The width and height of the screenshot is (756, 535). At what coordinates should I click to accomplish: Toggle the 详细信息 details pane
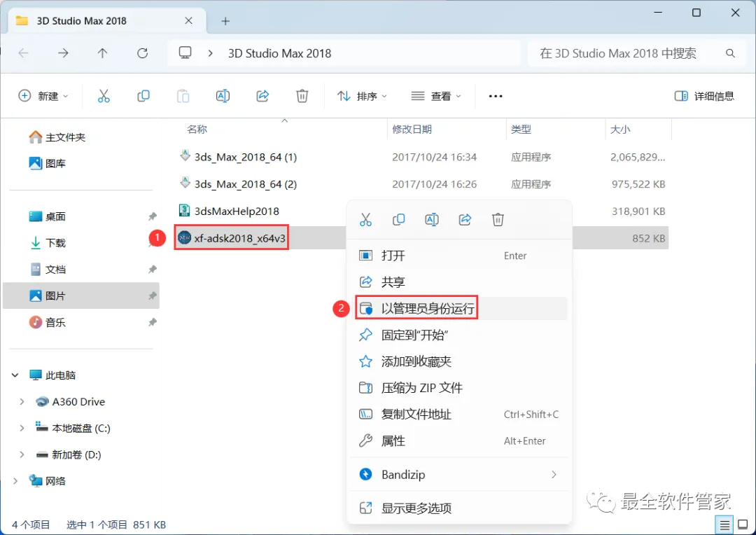[x=704, y=96]
